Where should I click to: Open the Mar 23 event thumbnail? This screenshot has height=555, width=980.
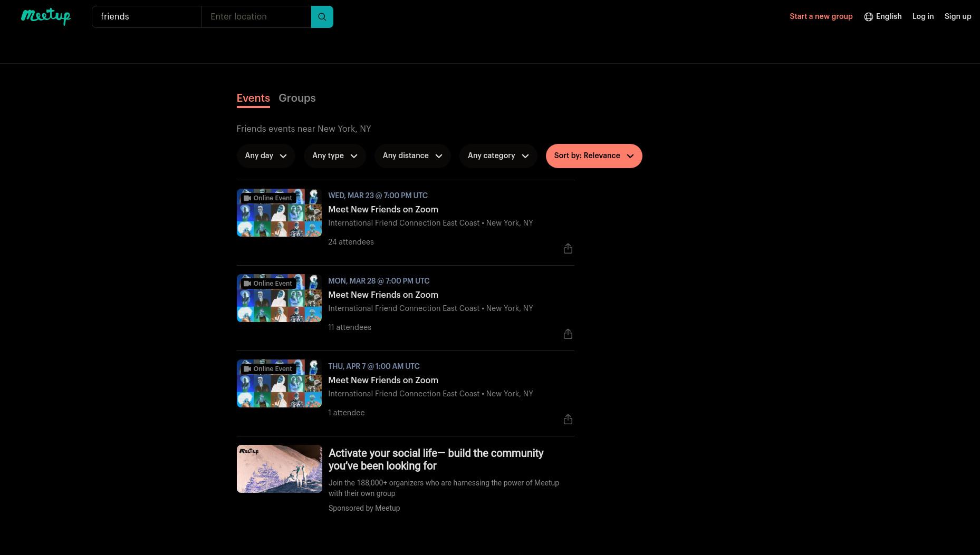[279, 212]
